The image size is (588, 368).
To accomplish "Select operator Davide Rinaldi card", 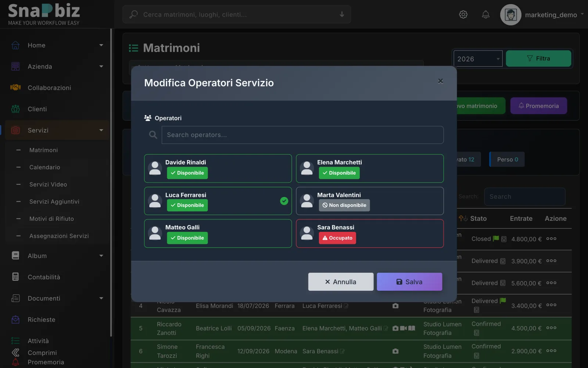I will (218, 169).
